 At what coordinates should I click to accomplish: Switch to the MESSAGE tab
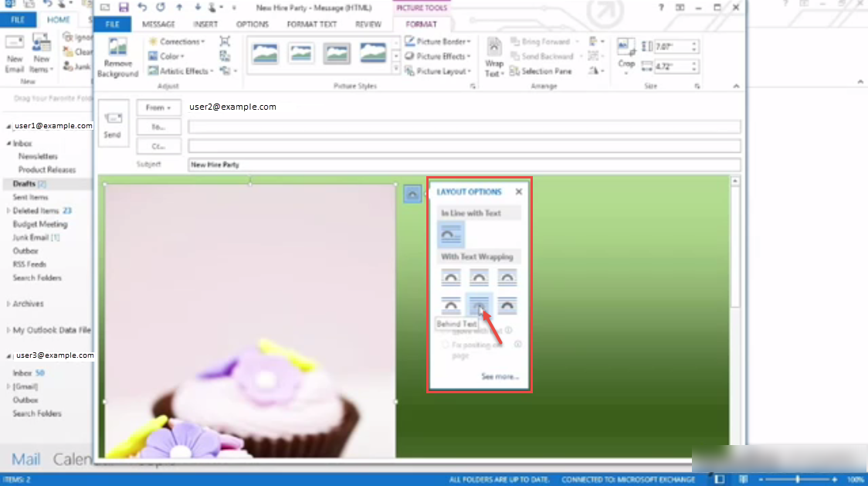[x=158, y=25]
